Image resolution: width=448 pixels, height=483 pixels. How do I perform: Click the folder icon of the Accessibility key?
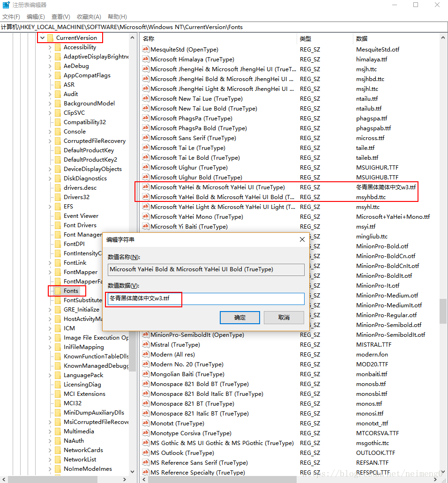(x=58, y=47)
